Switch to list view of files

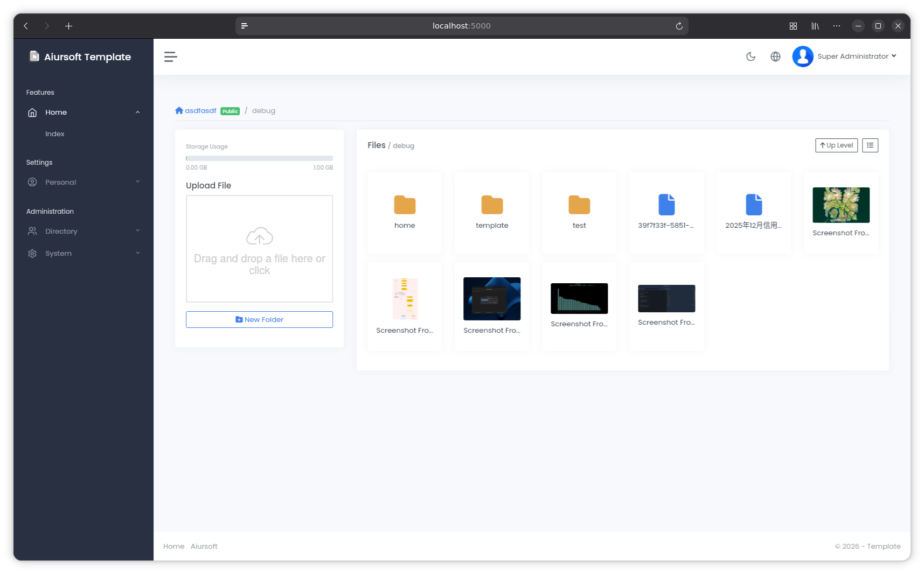870,145
